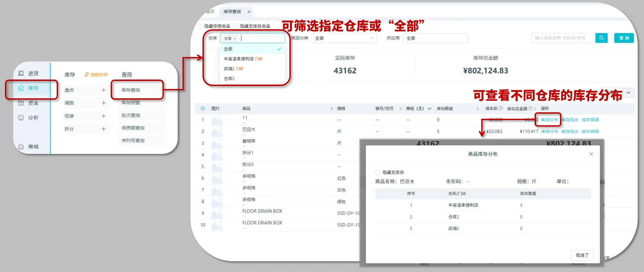This screenshot has width=644, height=272.
Task: Click the help icon beside 成本价 header
Action: [x=501, y=108]
